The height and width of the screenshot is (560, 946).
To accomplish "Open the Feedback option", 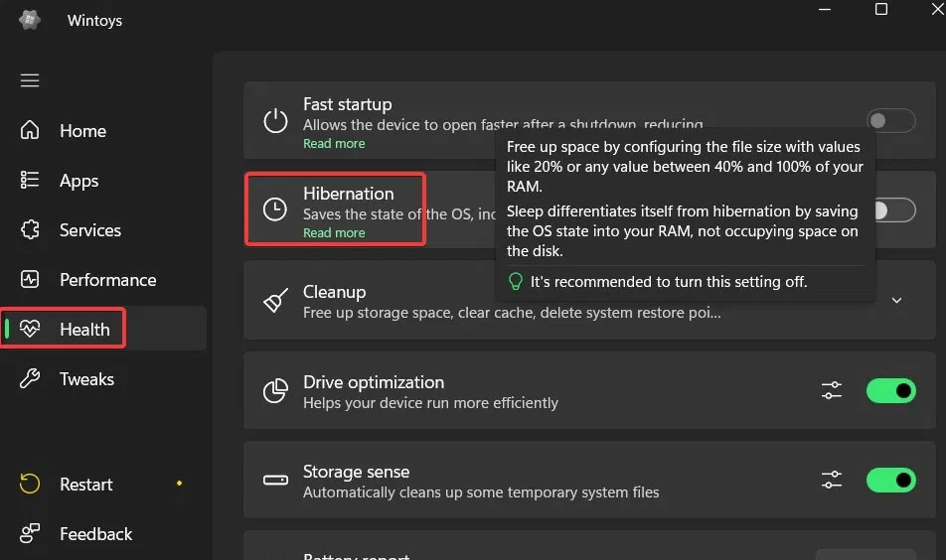I will (94, 533).
